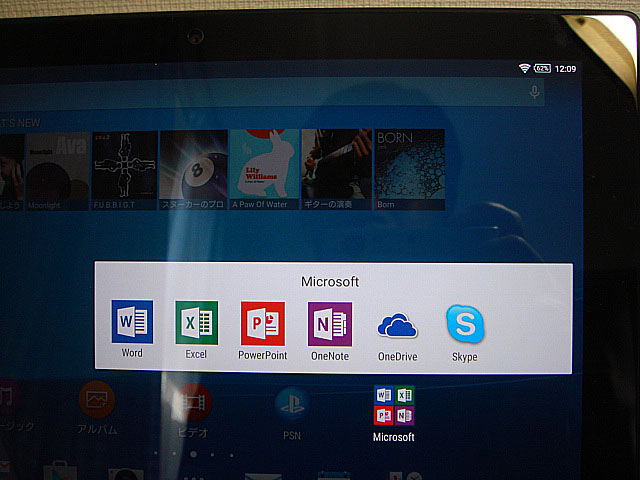Tap the battery 62% indicator
Screen dimensions: 640x480
pyautogui.click(x=542, y=68)
